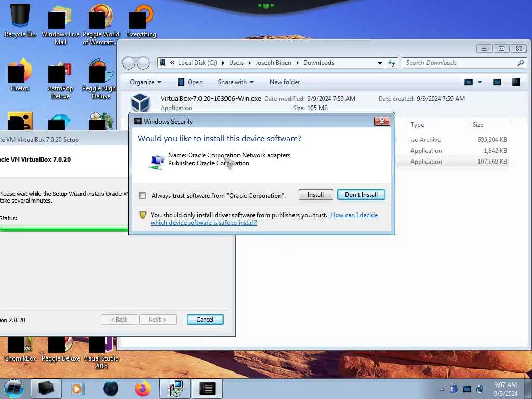Click the shield warning icon

[143, 215]
